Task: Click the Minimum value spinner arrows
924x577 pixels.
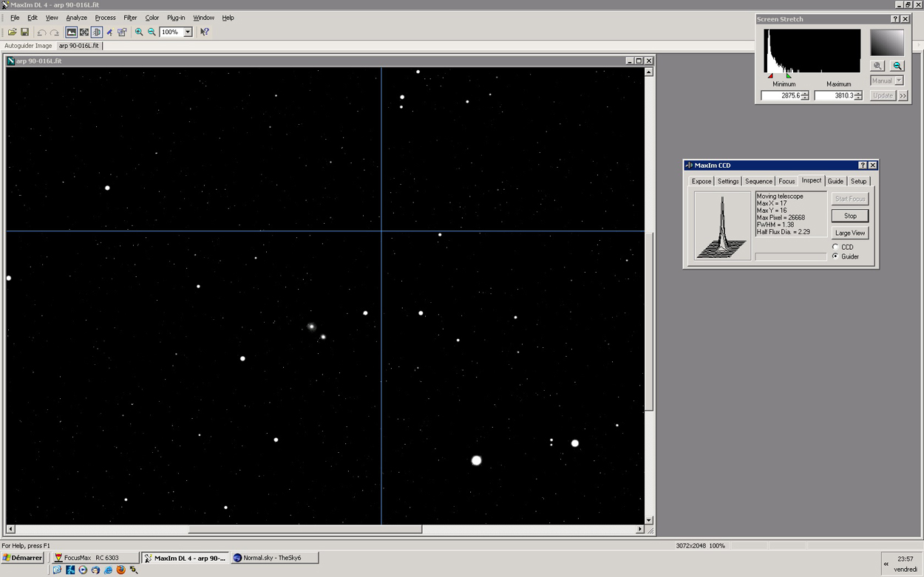Action: [x=805, y=96]
